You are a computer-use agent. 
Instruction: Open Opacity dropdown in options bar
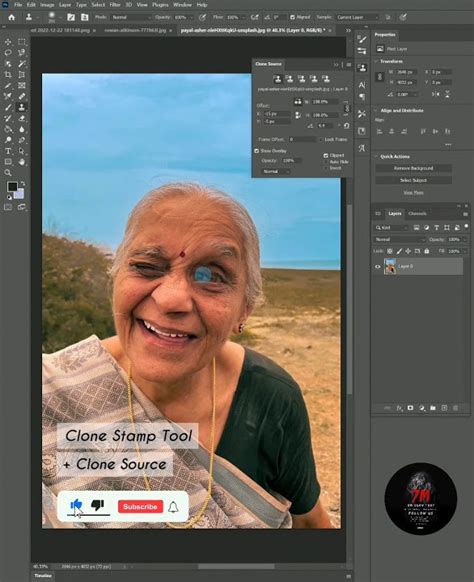pyautogui.click(x=191, y=17)
